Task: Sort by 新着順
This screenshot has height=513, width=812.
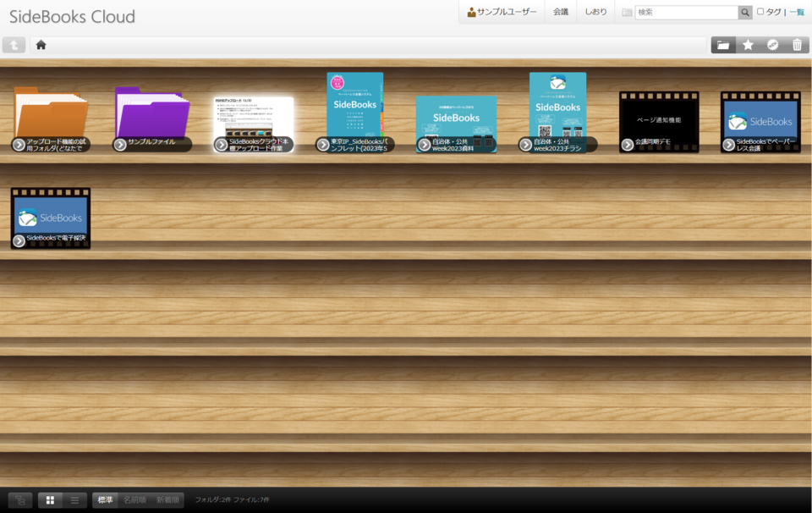Action: [x=167, y=500]
